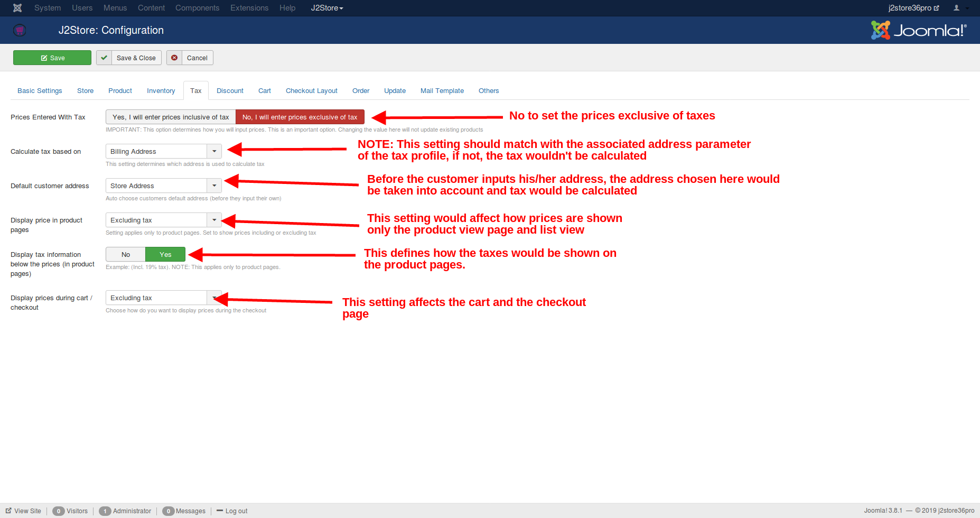980x518 pixels.
Task: Open 'Display price in product pages' dropdown
Action: [x=164, y=220]
